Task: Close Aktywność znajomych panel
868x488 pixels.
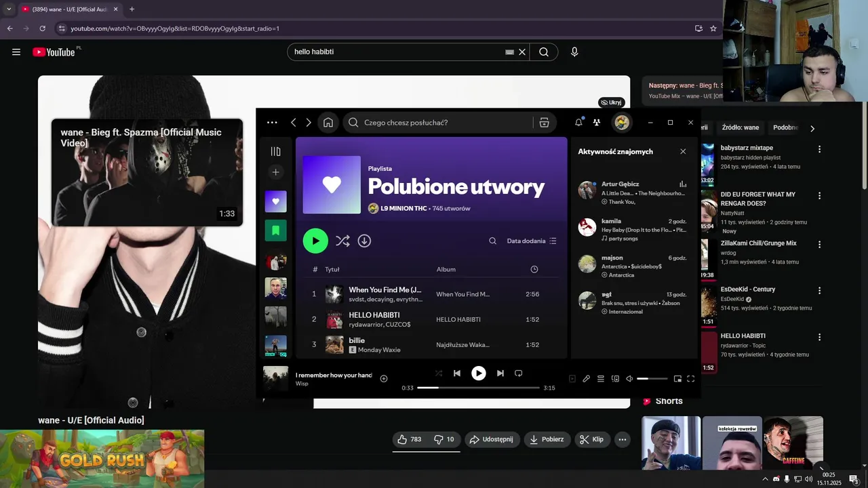Action: [683, 152]
